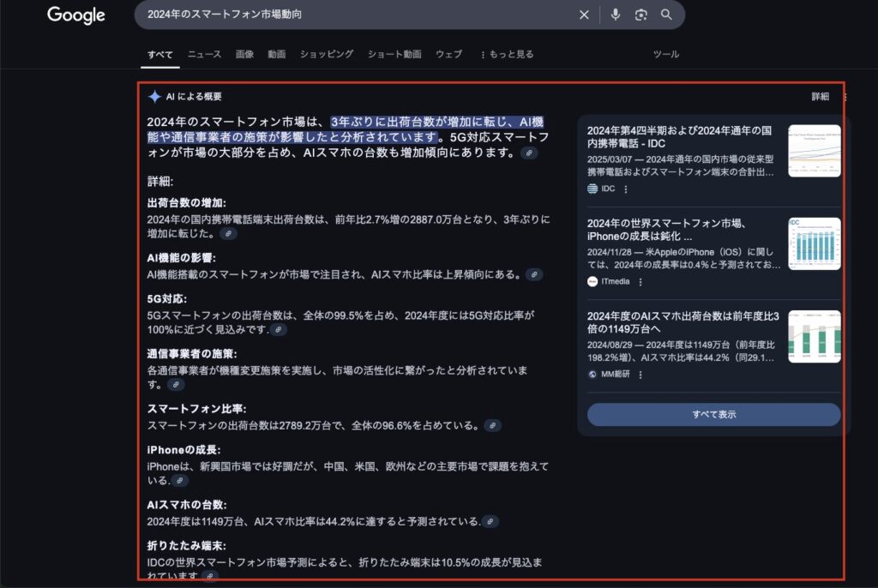
Task: Click the ITmedia source name label
Action: tap(616, 282)
